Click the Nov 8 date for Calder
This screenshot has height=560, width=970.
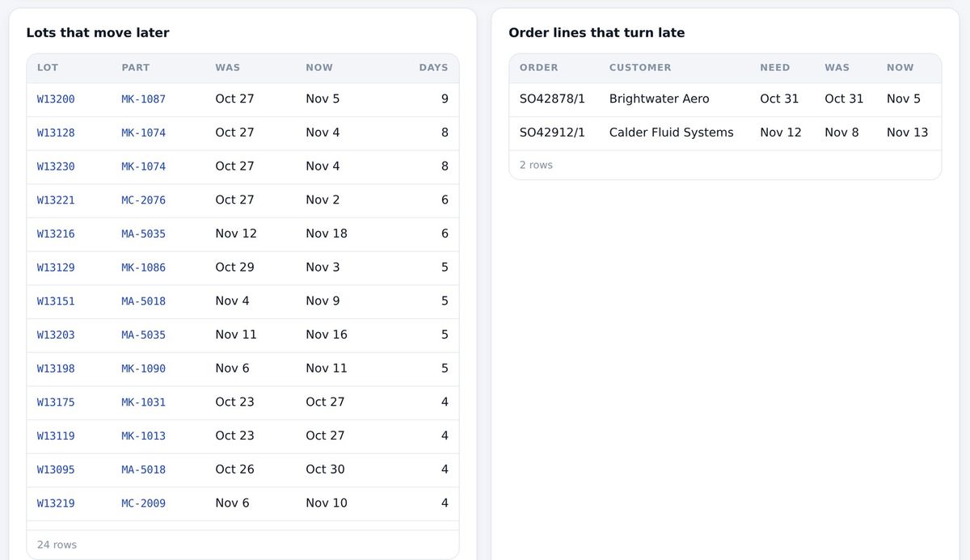(x=841, y=133)
